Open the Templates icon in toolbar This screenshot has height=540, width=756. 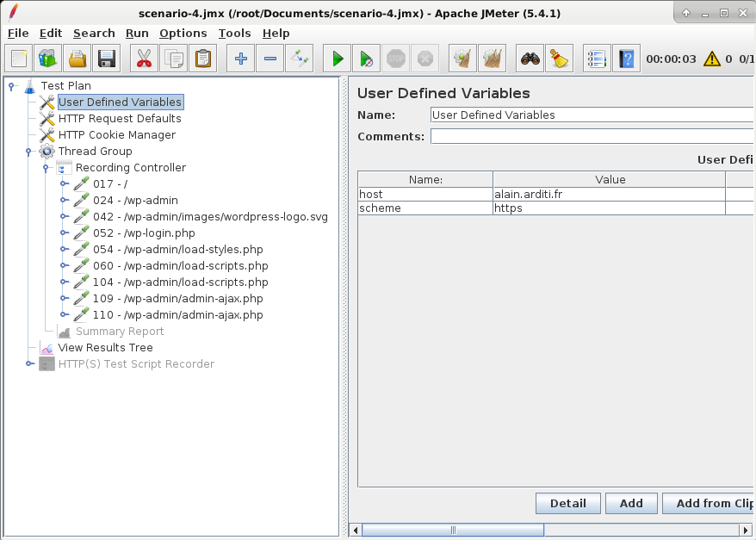[48, 59]
